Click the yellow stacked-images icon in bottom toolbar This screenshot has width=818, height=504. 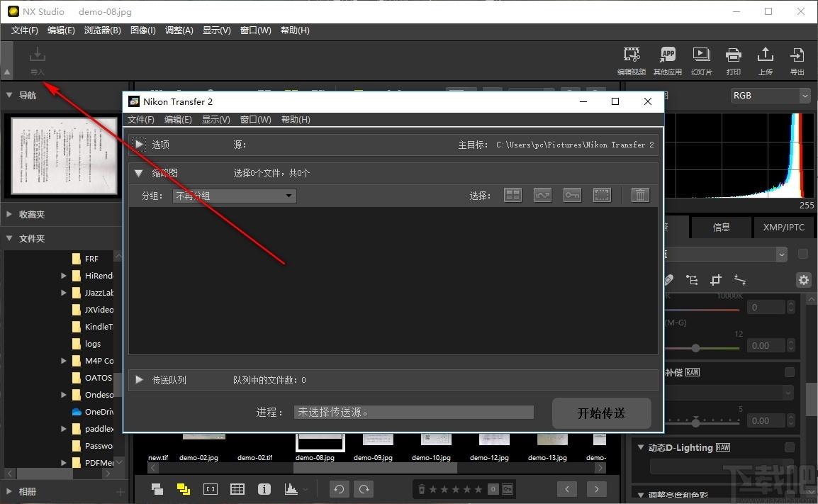click(x=183, y=489)
